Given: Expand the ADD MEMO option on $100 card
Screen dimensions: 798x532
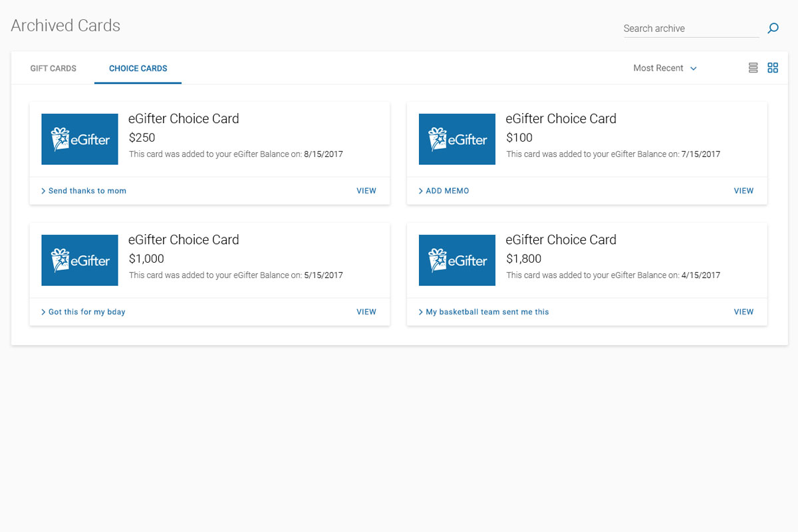Looking at the screenshot, I should 444,191.
